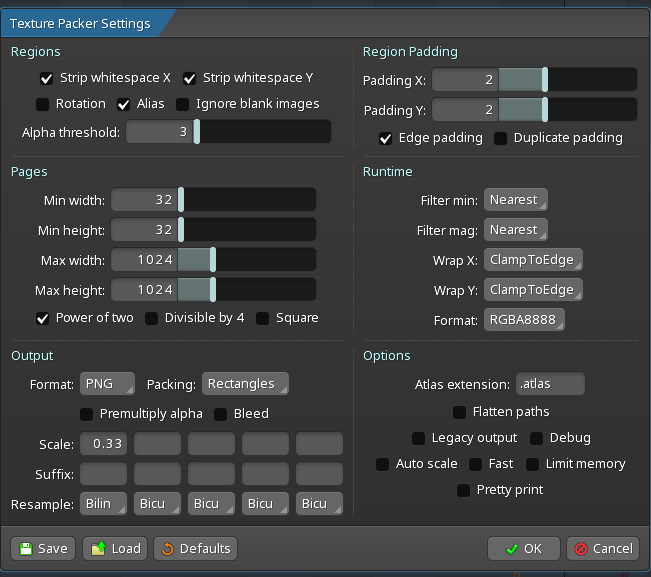Image resolution: width=651 pixels, height=577 pixels.
Task: Expand the RGBA8888 Format dropdown
Action: point(524,320)
